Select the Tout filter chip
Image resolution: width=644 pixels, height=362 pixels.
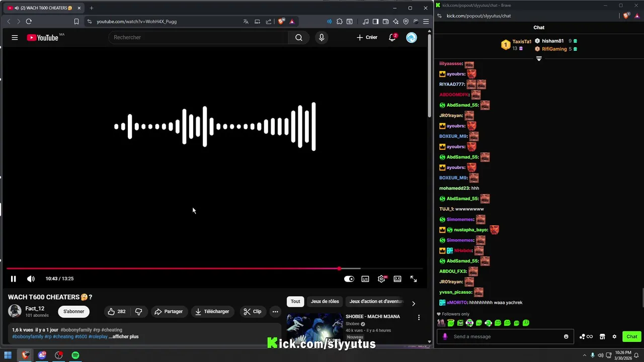point(295,302)
